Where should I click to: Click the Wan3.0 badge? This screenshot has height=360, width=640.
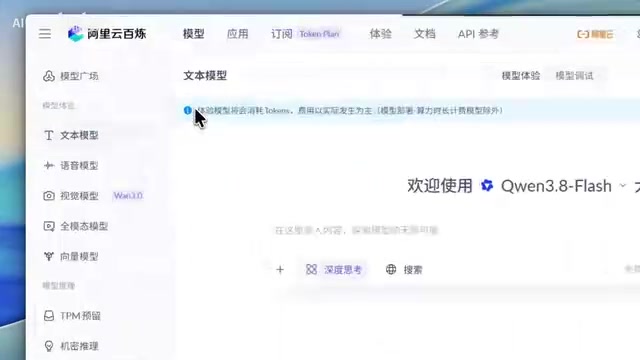click(x=128, y=196)
